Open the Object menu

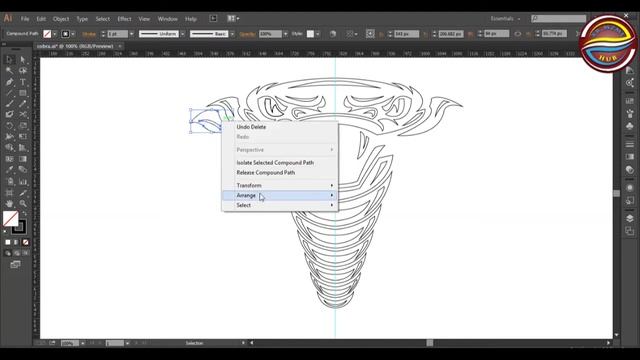click(61, 19)
